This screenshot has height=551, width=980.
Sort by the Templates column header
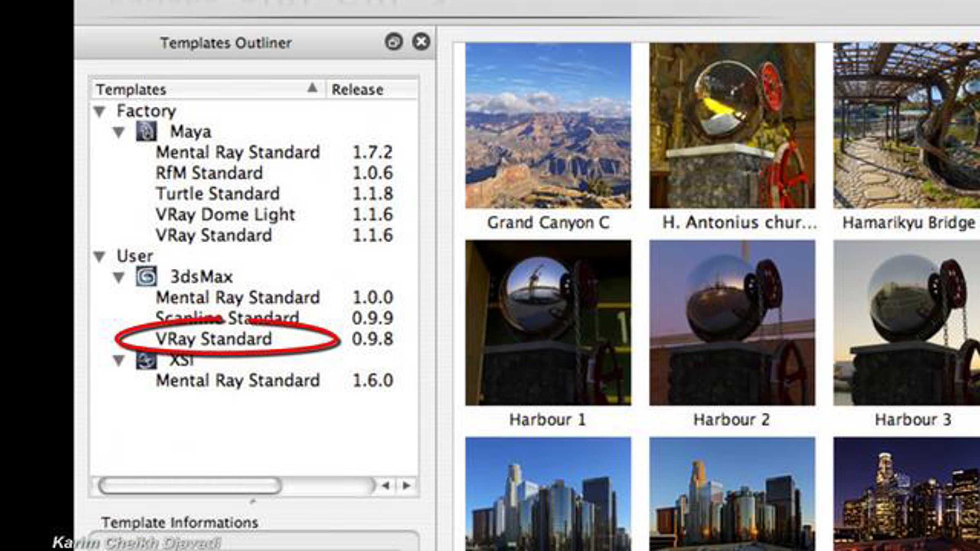click(x=208, y=89)
